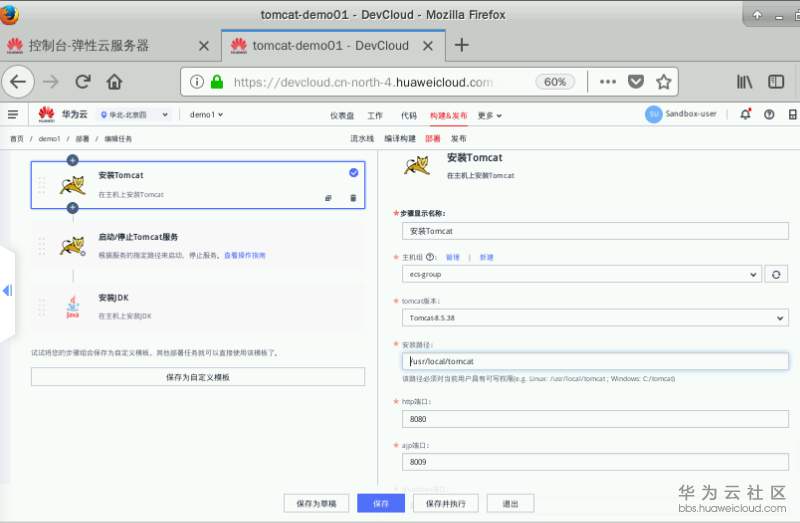Refresh the host group list icon
Image resolution: width=800 pixels, height=523 pixels.
pos(776,275)
